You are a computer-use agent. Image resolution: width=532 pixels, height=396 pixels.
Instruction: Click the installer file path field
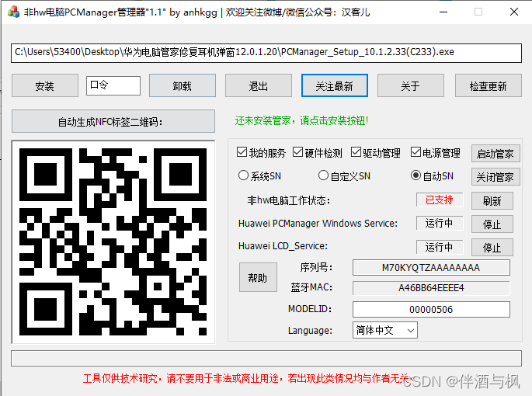[x=266, y=53]
